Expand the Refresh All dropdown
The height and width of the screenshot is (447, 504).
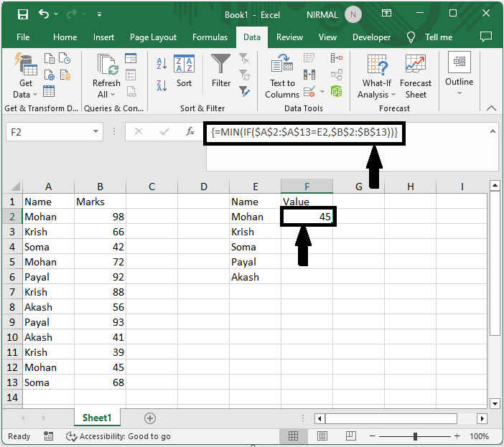tap(106, 95)
